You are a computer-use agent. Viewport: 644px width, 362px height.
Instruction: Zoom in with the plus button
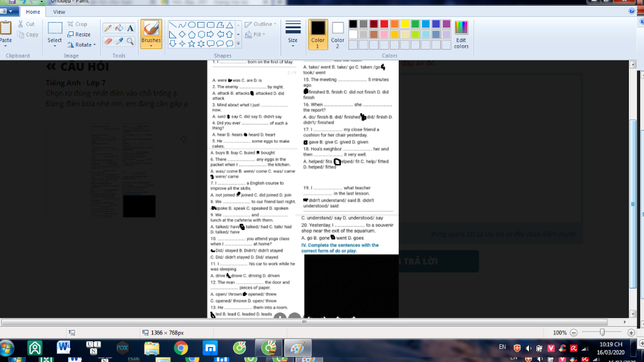pyautogui.click(x=631, y=332)
